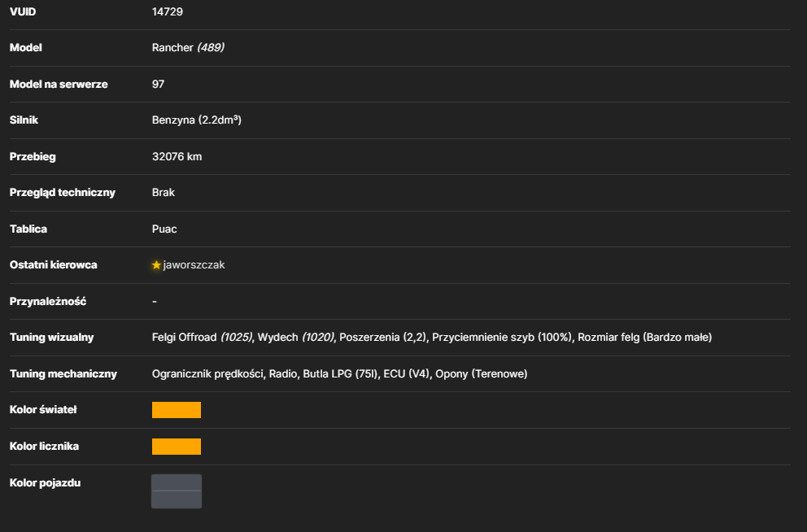Click the Rancher (489) model text
The height and width of the screenshot is (532, 807).
click(188, 48)
